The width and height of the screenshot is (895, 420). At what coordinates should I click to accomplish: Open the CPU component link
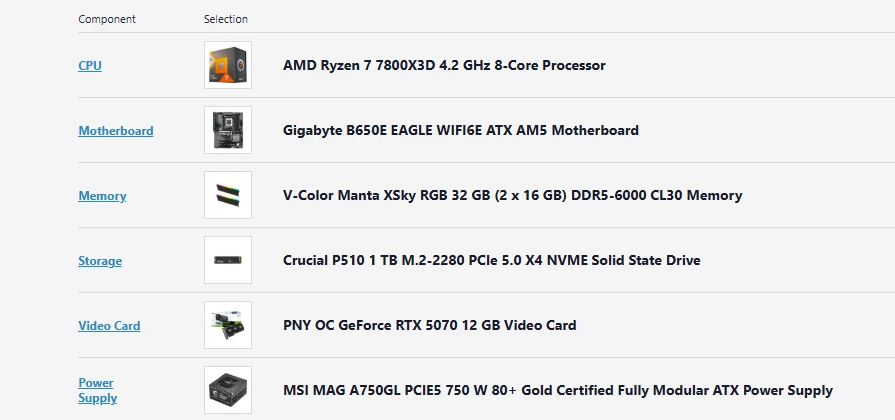click(x=90, y=66)
